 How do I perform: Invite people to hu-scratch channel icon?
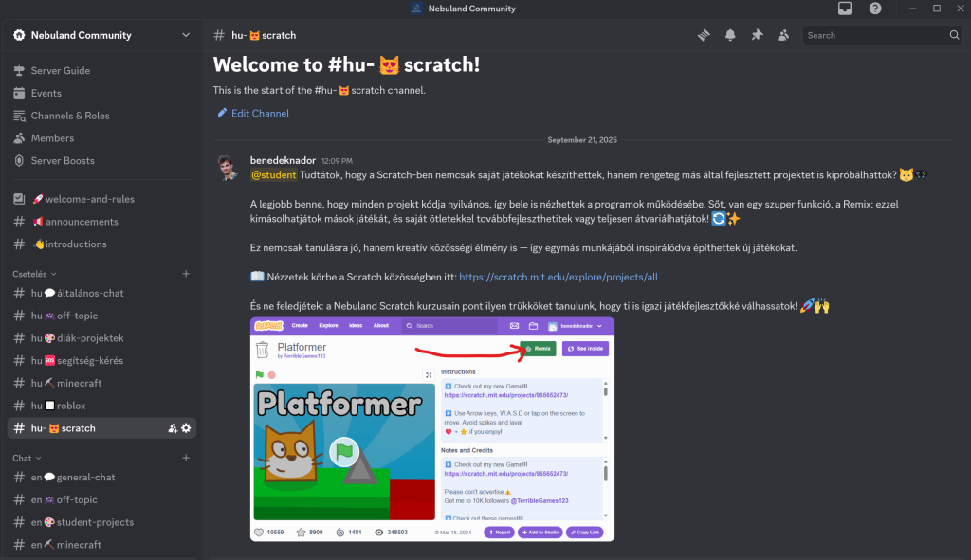[x=173, y=428]
